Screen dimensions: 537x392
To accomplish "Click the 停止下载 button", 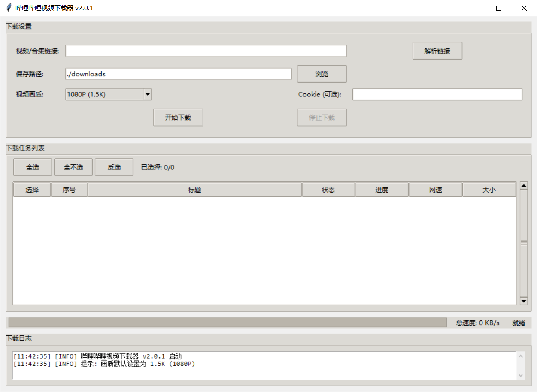I will point(322,118).
